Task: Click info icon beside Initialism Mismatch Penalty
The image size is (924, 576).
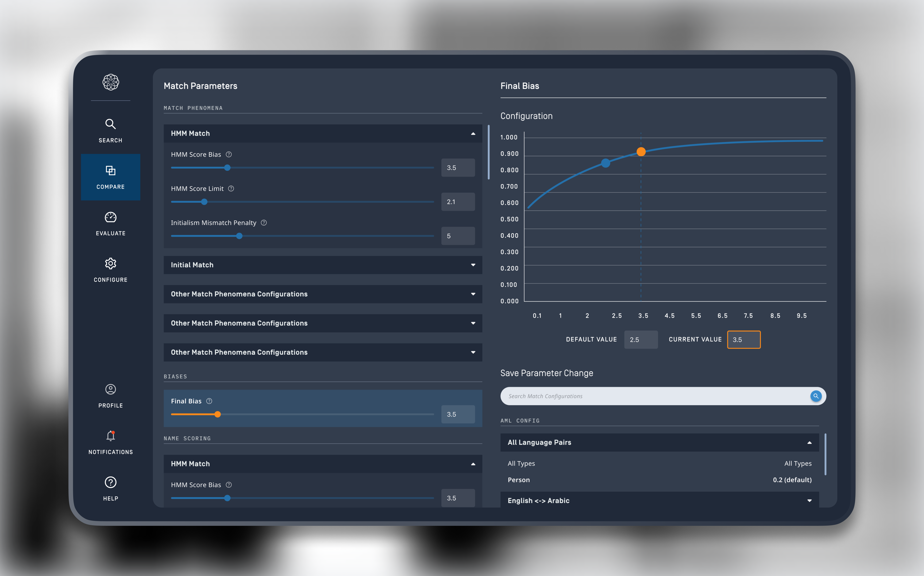Action: [x=264, y=223]
